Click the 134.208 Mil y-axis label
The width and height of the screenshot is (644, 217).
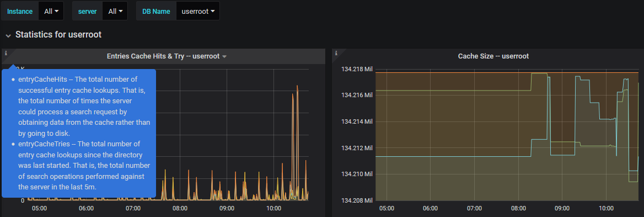coord(357,200)
